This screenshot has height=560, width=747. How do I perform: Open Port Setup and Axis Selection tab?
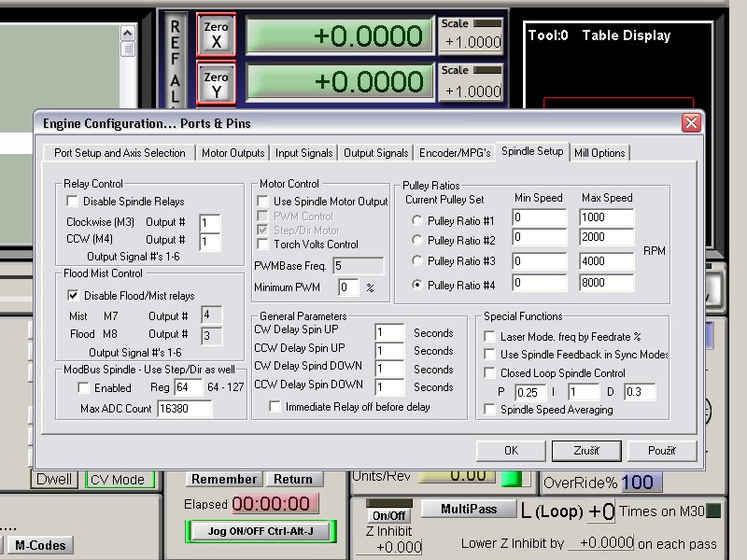[120, 153]
